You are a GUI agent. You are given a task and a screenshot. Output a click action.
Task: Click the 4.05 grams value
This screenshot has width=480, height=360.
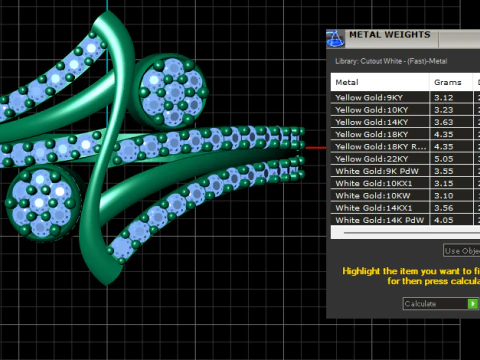444,220
